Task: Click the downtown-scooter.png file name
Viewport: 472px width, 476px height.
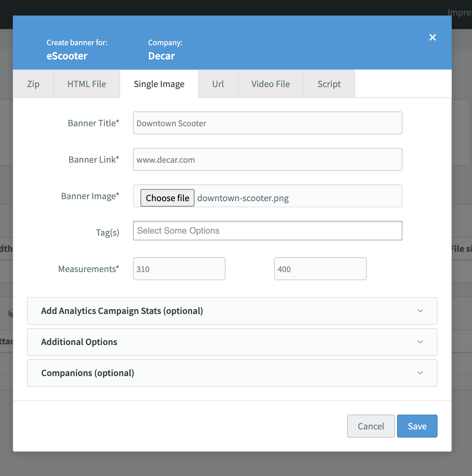Action: (x=243, y=198)
